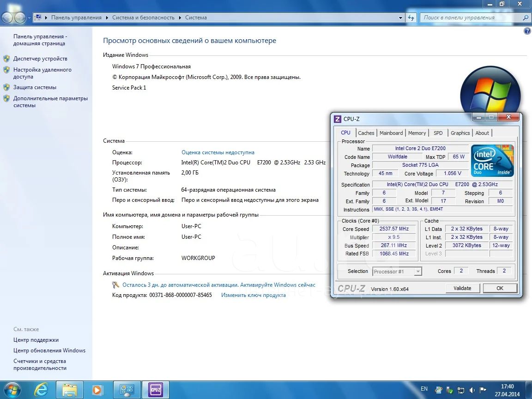Expand the address bar history dropdown arrow
The image size is (532, 399).
pyautogui.click(x=401, y=18)
